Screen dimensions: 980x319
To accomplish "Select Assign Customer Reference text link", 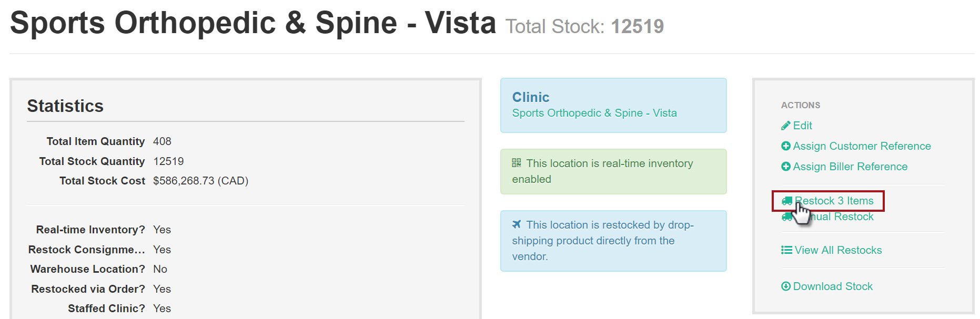I will pyautogui.click(x=862, y=146).
